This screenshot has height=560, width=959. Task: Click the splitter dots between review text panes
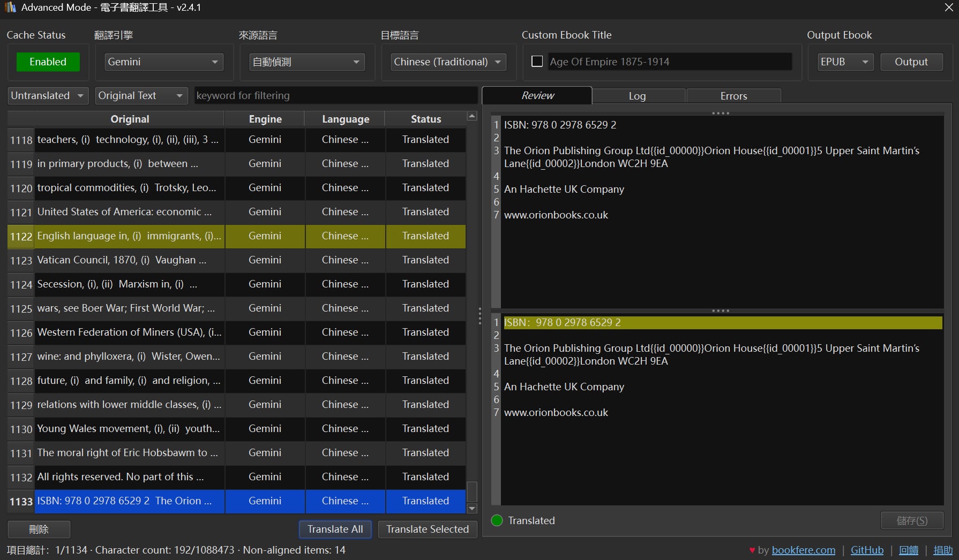(x=720, y=311)
